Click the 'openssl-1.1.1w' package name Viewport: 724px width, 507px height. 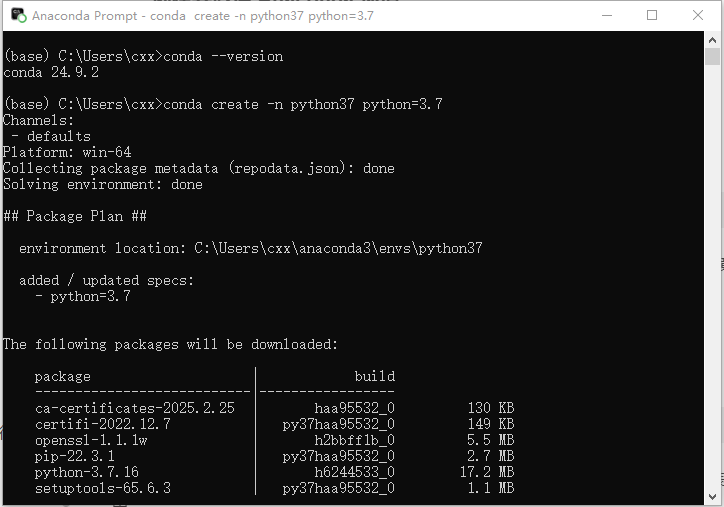coord(91,440)
